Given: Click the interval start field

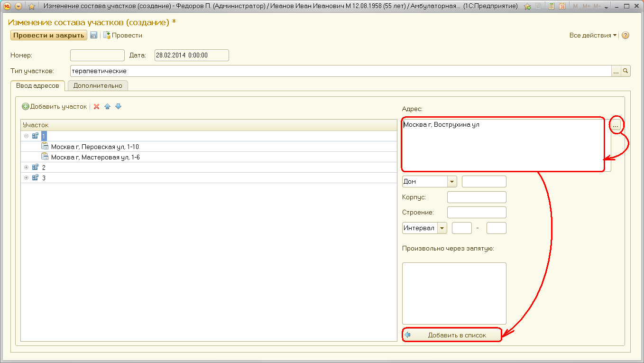Looking at the screenshot, I should pos(462,228).
